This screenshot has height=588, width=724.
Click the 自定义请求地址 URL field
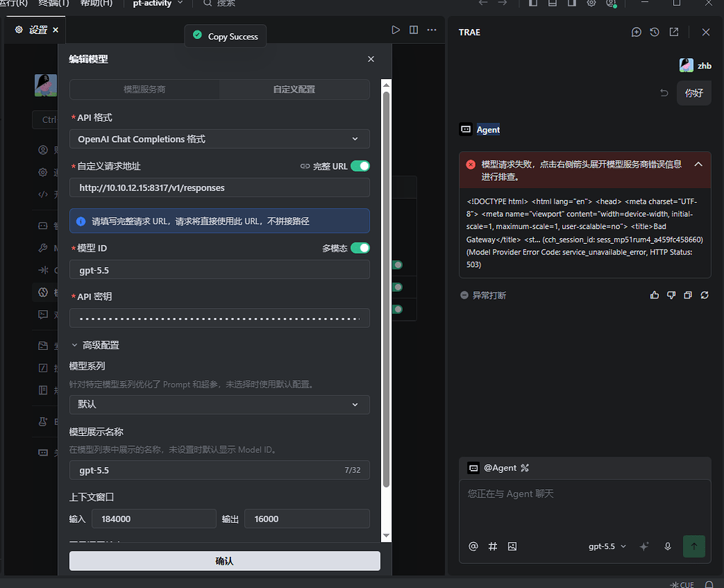point(219,188)
